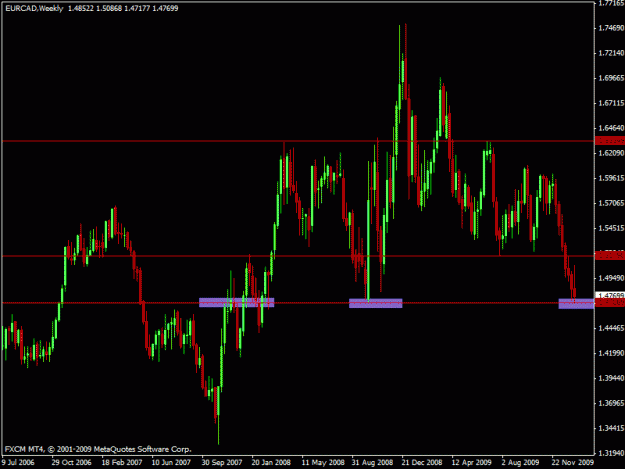Click the 20 Jan 2008 date label
Screen dimensions: 625x469
(x=271, y=463)
